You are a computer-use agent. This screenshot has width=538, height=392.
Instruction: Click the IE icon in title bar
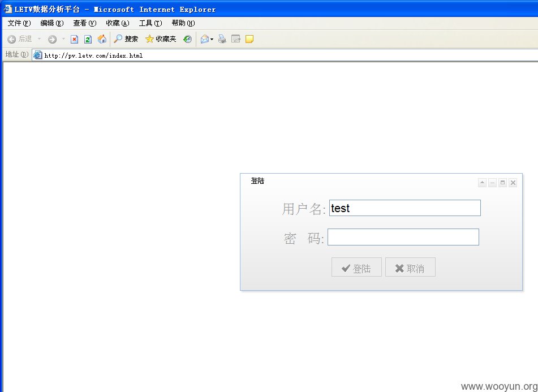point(7,9)
